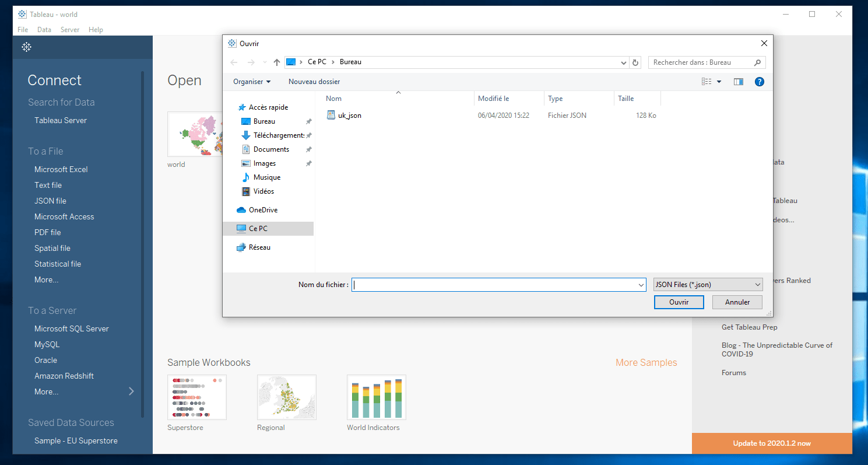
Task: Connect to Oracle server
Action: pos(45,360)
